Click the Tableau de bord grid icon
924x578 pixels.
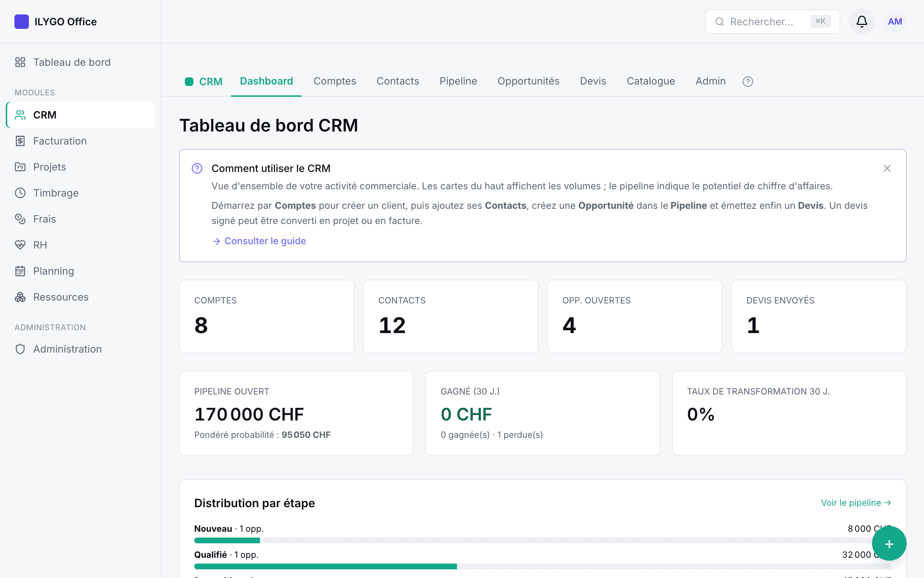[20, 62]
